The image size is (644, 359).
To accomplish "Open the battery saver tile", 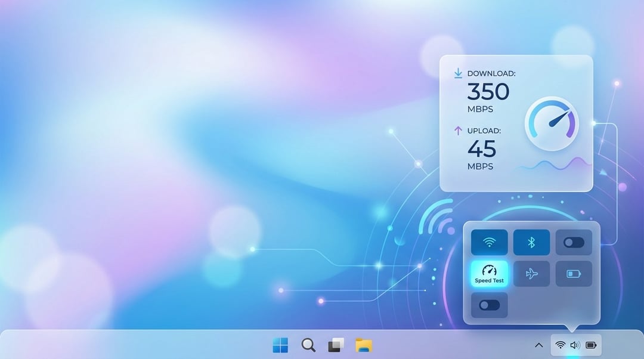I will [574, 273].
